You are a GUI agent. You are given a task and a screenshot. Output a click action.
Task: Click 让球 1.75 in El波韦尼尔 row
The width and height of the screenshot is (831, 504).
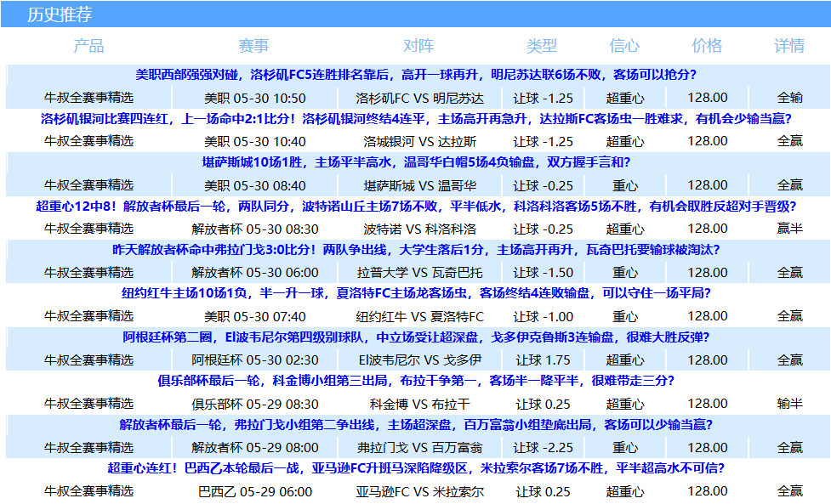tap(544, 360)
